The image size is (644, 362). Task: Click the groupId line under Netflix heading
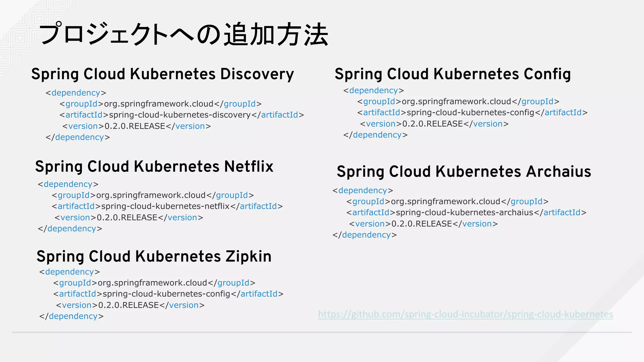click(153, 195)
